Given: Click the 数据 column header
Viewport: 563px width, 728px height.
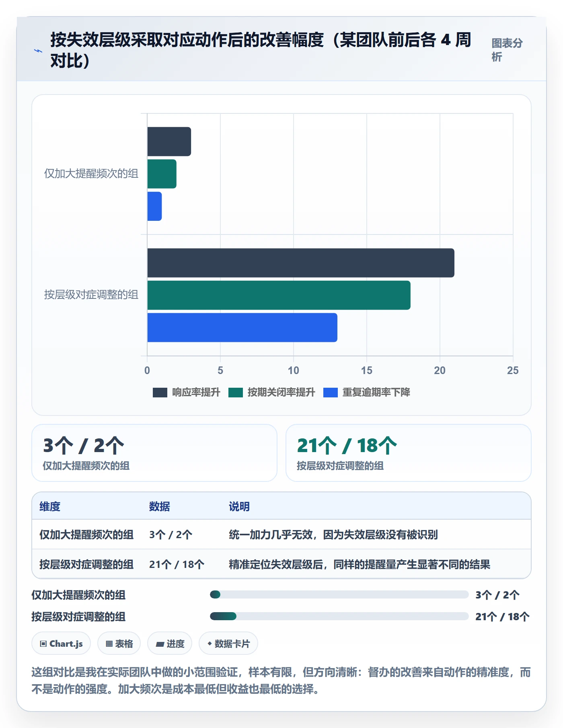Looking at the screenshot, I should tap(160, 506).
